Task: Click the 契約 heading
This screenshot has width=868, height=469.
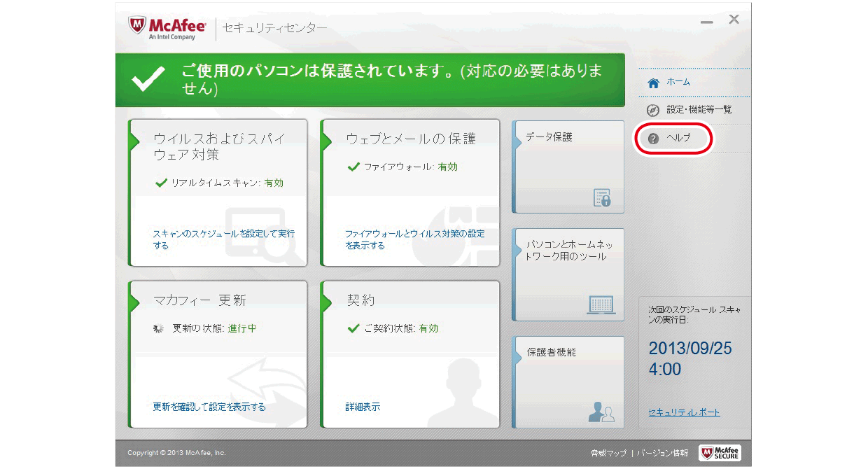Action: click(x=361, y=300)
